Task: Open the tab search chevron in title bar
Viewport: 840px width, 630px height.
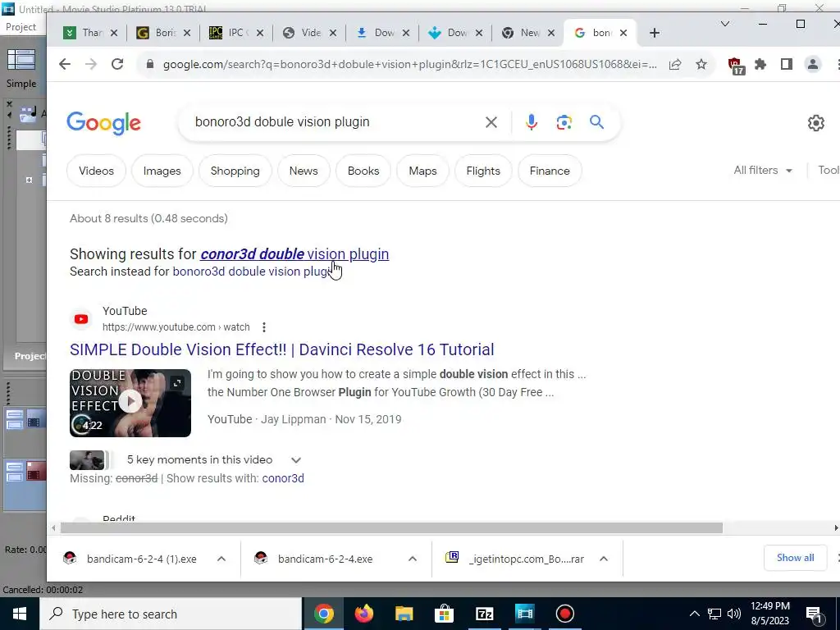Action: click(x=725, y=24)
